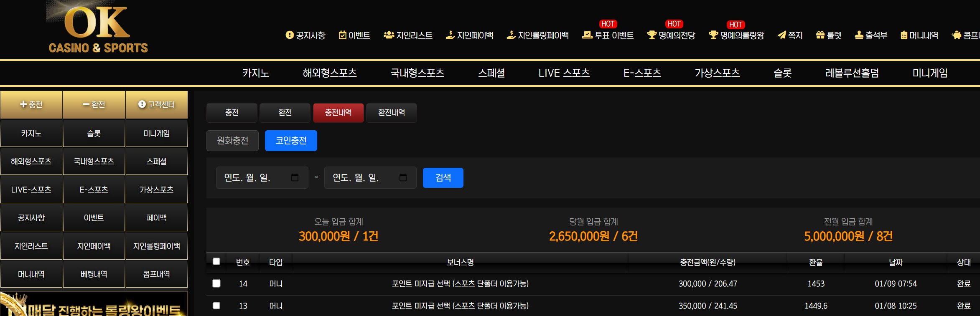The width and height of the screenshot is (980, 316).
Task: Switch to the 환전내역 tab
Action: tap(391, 113)
